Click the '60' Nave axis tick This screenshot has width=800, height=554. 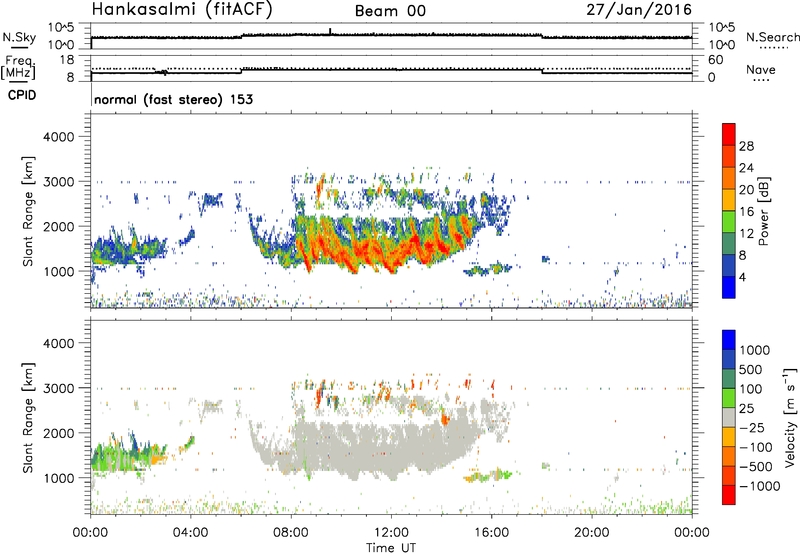pyautogui.click(x=715, y=60)
